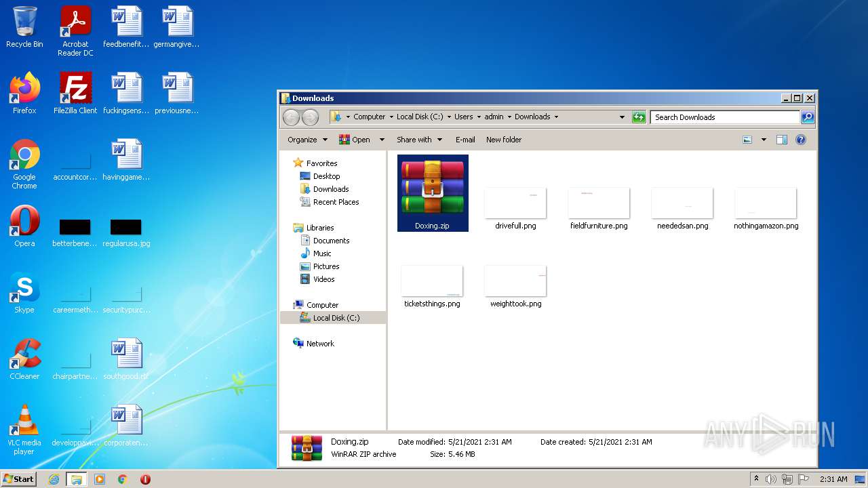Click the volume speaker tray icon

pyautogui.click(x=771, y=479)
